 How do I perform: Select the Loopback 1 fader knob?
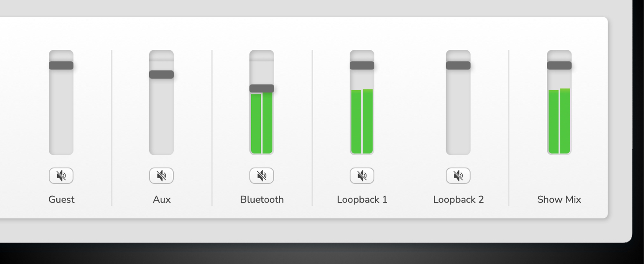click(362, 66)
